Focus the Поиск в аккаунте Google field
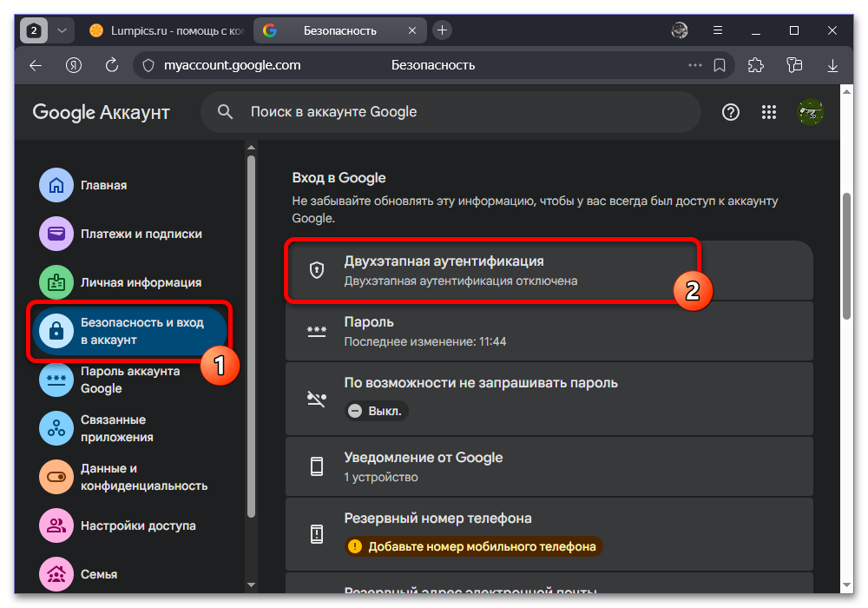This screenshot has height=608, width=868. pyautogui.click(x=450, y=112)
